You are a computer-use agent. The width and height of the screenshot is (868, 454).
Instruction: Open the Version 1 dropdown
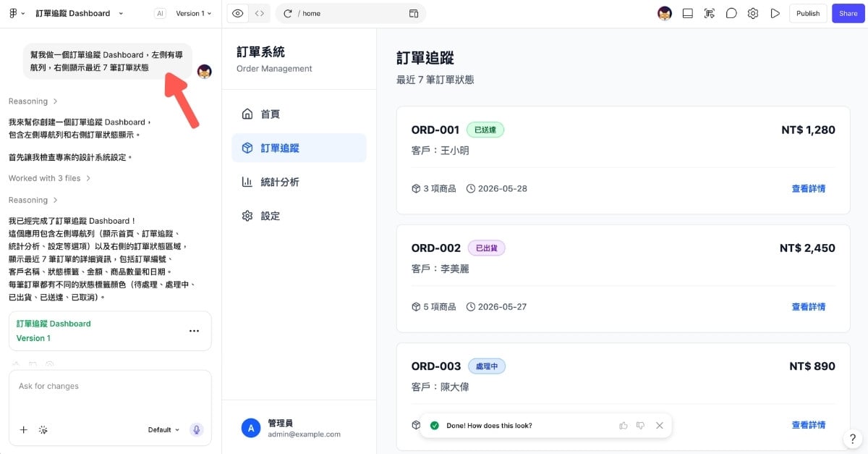(195, 13)
